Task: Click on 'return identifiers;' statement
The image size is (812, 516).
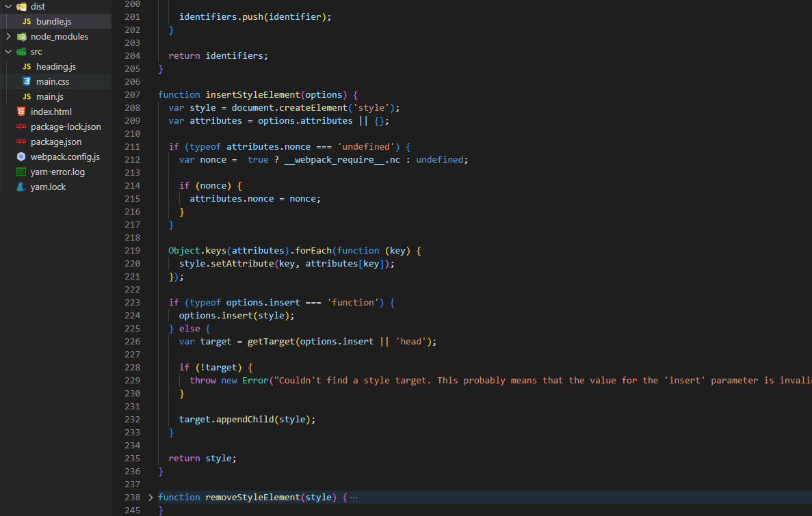Action: point(218,56)
